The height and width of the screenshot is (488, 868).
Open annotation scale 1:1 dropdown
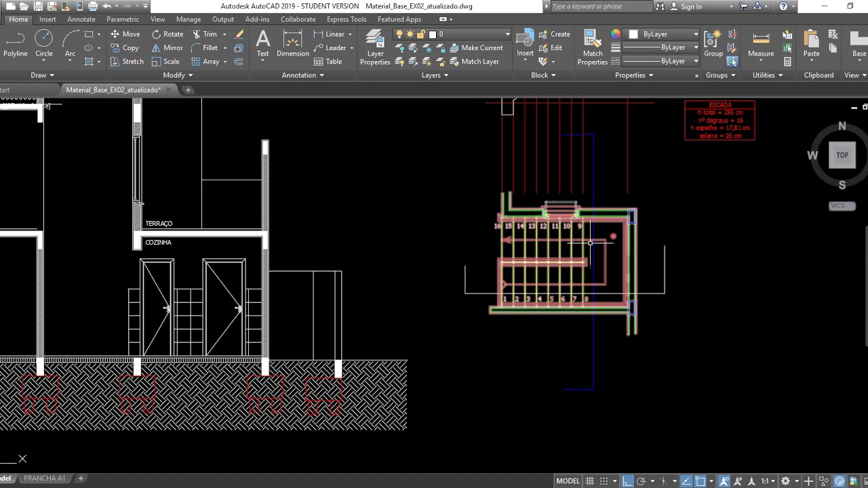[x=768, y=481]
